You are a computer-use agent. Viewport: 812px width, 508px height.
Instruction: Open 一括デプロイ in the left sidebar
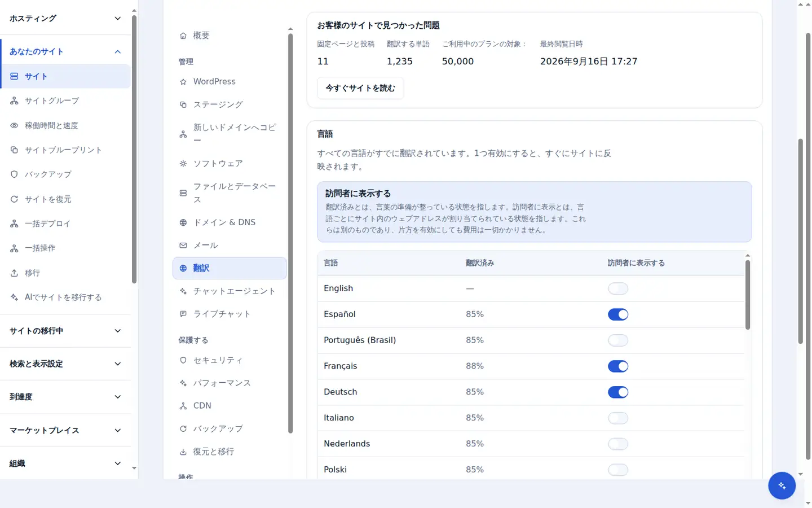click(x=65, y=224)
